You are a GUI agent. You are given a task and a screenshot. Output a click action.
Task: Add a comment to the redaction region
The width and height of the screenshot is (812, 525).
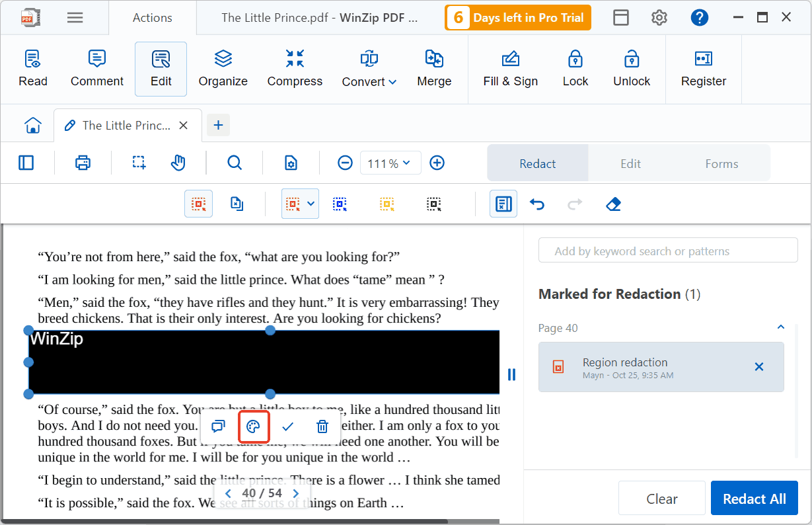click(218, 426)
